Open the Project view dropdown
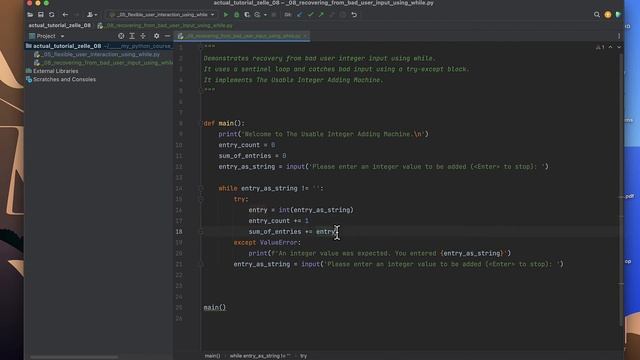The width and height of the screenshot is (640, 360). pyautogui.click(x=47, y=36)
